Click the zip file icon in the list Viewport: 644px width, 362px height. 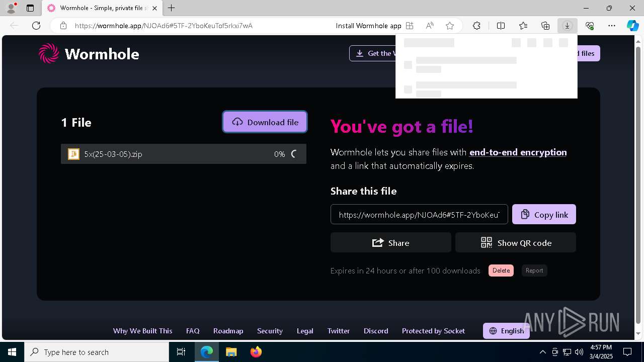click(73, 154)
